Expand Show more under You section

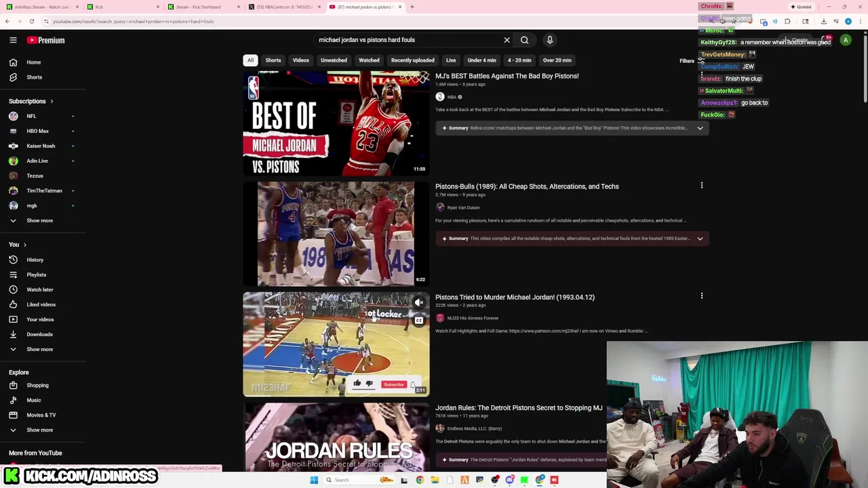pyautogui.click(x=43, y=349)
